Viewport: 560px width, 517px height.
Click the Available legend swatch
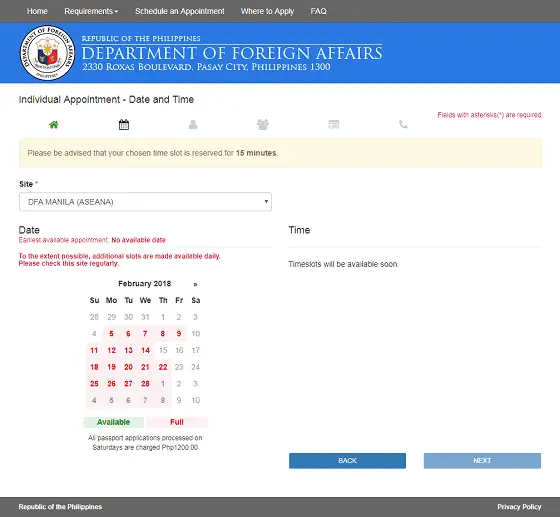point(114,422)
